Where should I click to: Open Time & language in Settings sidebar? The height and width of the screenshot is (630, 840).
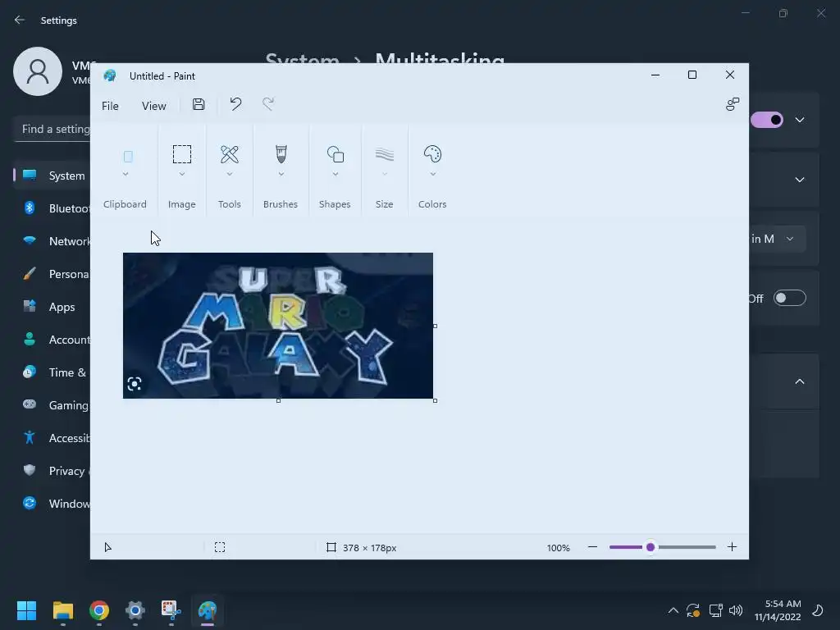click(x=52, y=372)
